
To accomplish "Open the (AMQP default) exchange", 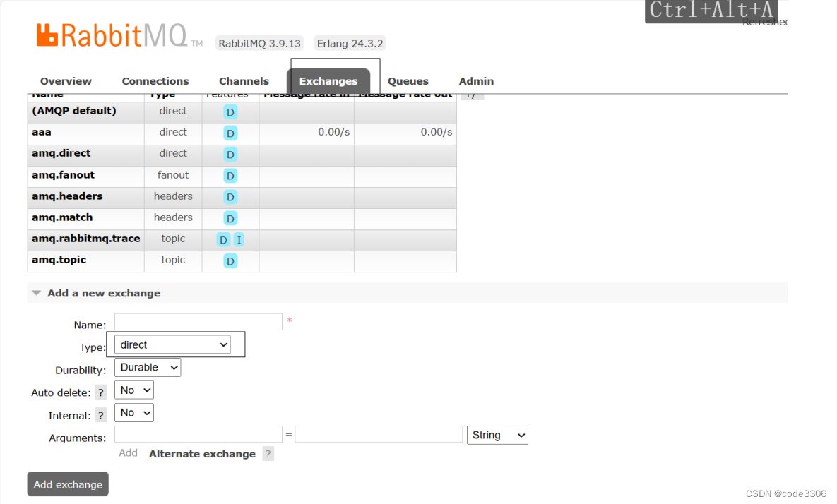I will tap(73, 111).
